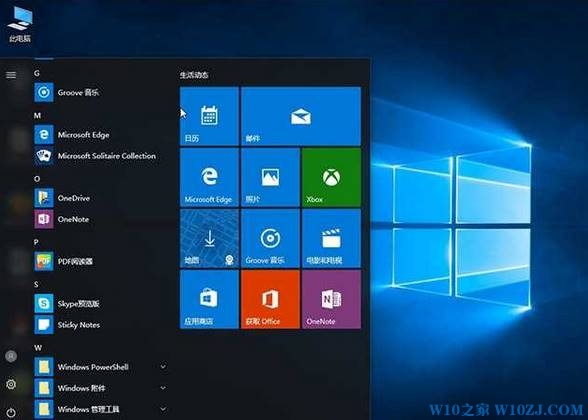Open the 应用商店 store tile
Viewport: 588px width, 420px height.
click(x=209, y=300)
